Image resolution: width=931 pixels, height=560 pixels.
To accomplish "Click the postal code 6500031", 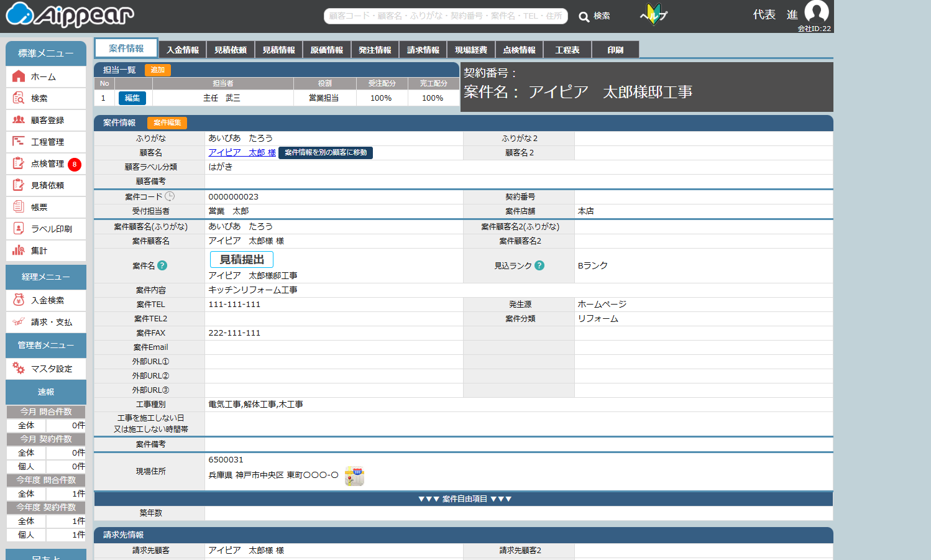I will (x=226, y=460).
